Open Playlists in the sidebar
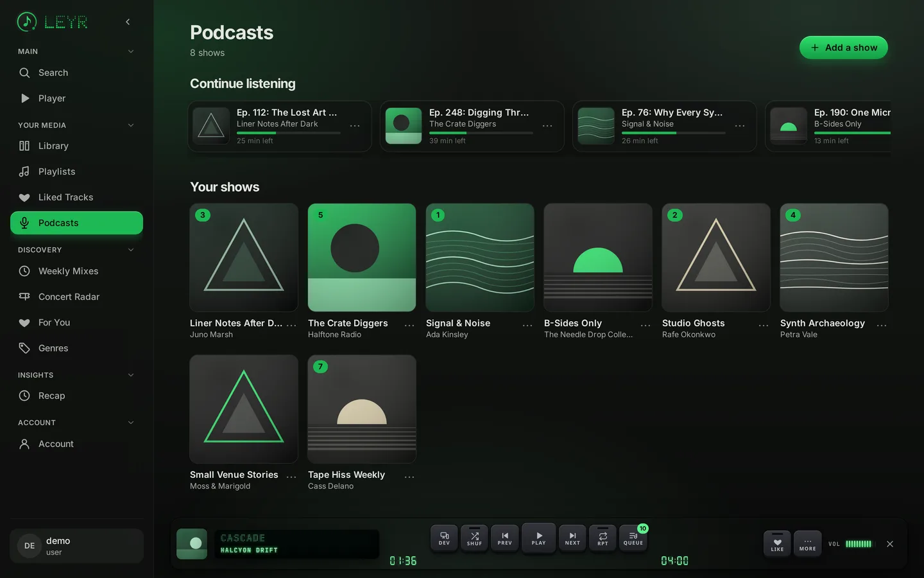The width and height of the screenshot is (924, 578). pos(76,171)
